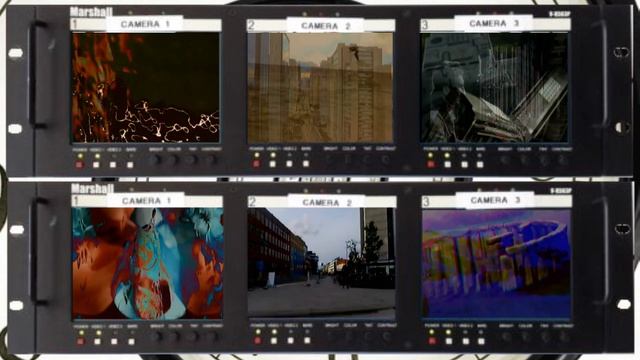
Task: Select VIDEO 1 input on top rack Camera 1
Action: (96, 165)
